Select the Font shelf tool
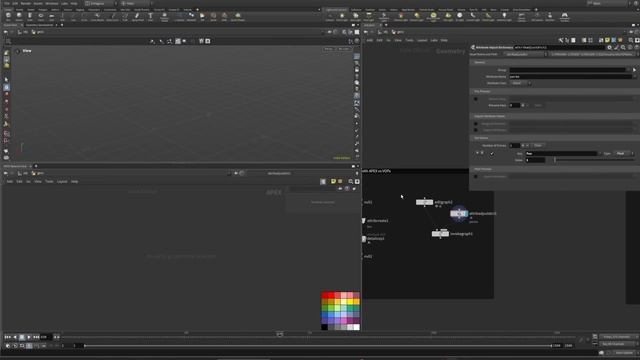The height and width of the screenshot is (360, 640). click(x=150, y=16)
